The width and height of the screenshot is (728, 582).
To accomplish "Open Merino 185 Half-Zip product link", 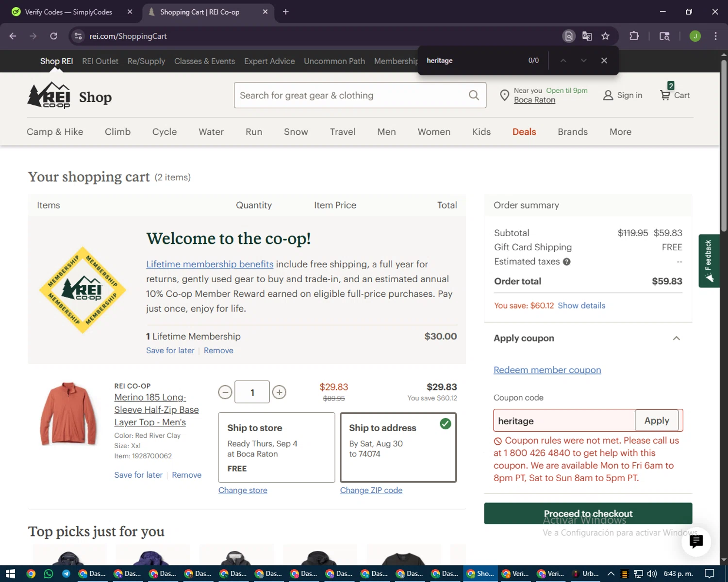I will (156, 410).
